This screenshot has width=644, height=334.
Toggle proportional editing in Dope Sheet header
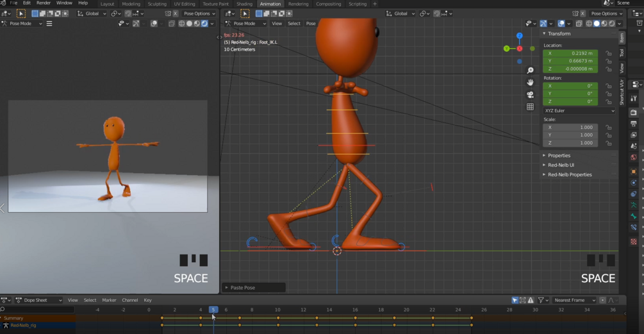coord(602,300)
